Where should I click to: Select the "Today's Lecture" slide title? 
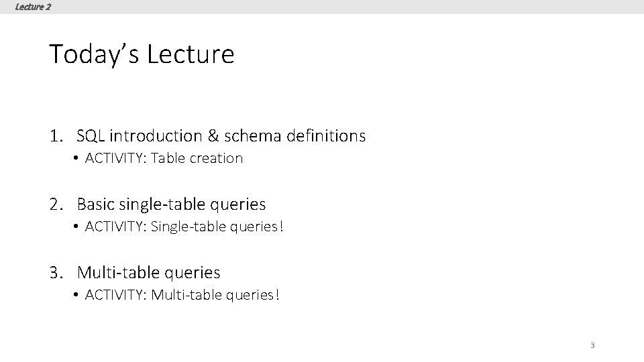142,54
